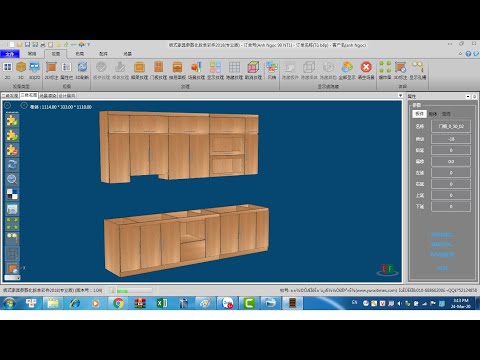Open small dropdown below viewport left toolbar
This screenshot has width=480, height=360.
(12, 277)
